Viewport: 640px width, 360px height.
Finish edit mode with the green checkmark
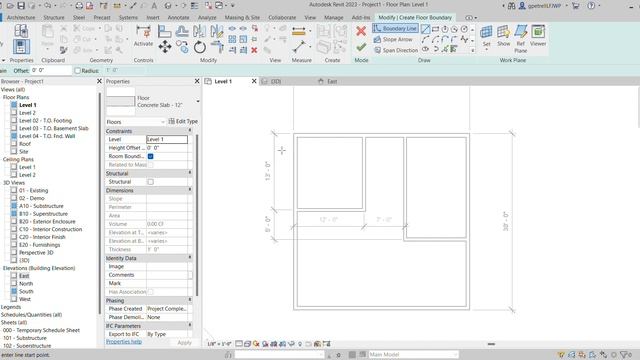pyautogui.click(x=361, y=47)
